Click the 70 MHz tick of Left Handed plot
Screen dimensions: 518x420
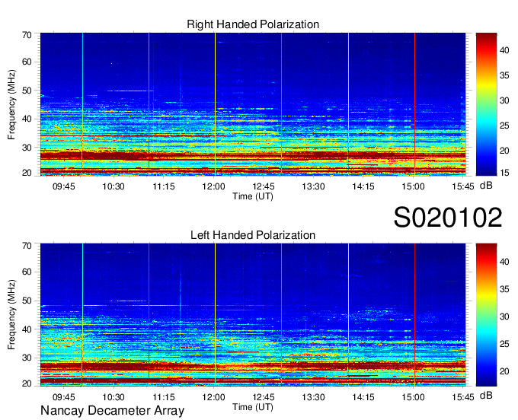pyautogui.click(x=27, y=246)
